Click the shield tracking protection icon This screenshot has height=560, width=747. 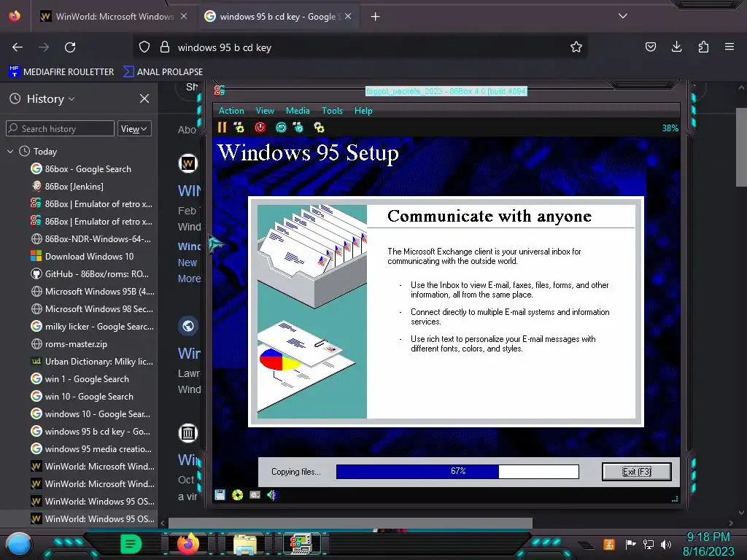pos(144,47)
